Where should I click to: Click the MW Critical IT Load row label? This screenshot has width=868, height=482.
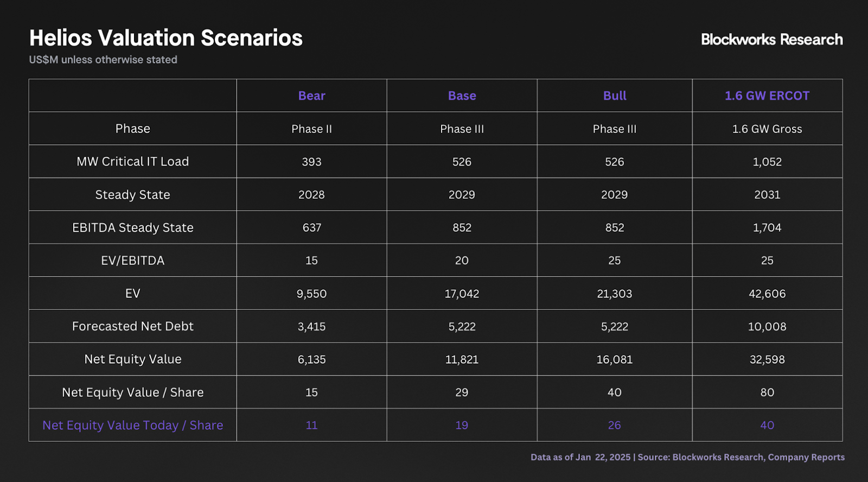pos(132,162)
